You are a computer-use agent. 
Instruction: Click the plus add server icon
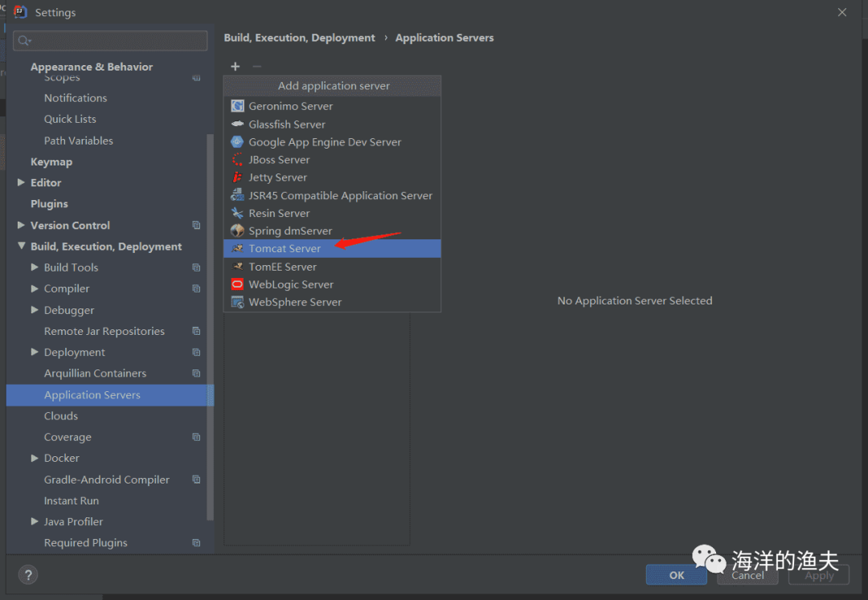[x=235, y=67]
